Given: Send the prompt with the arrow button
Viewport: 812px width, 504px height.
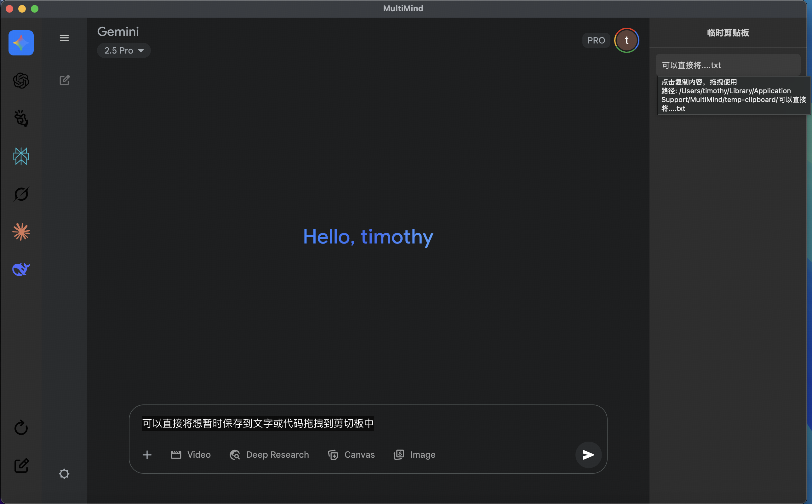Looking at the screenshot, I should pyautogui.click(x=588, y=455).
